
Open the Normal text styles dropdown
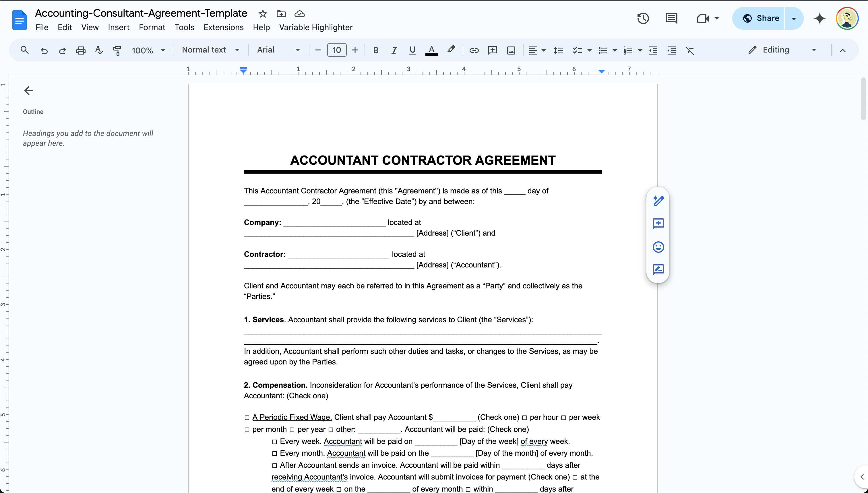coord(211,50)
